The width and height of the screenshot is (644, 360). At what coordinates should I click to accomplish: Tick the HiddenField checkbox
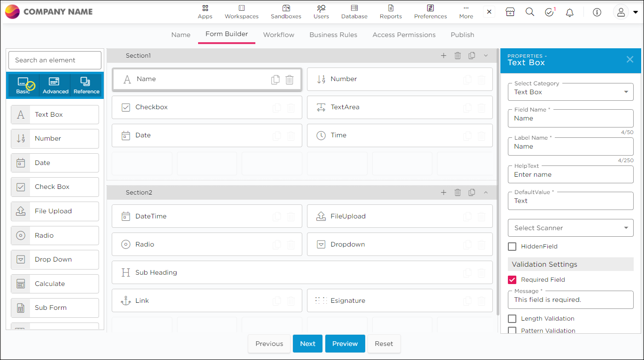coord(512,247)
